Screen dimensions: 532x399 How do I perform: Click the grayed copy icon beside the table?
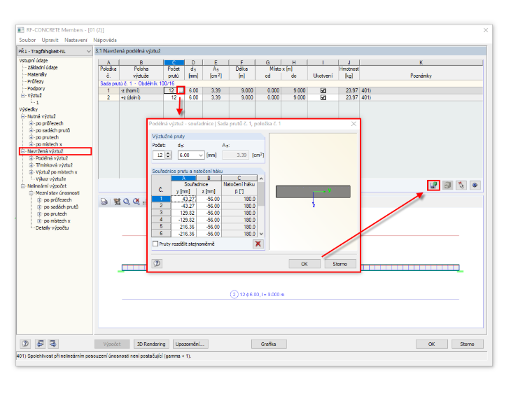(447, 185)
